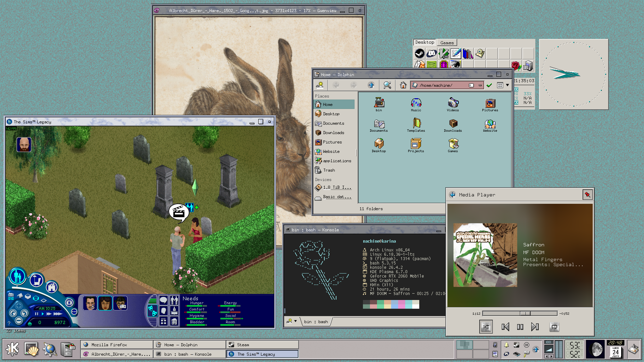
Task: Switch to the second virtual desktop in pager
Action: tap(480, 345)
